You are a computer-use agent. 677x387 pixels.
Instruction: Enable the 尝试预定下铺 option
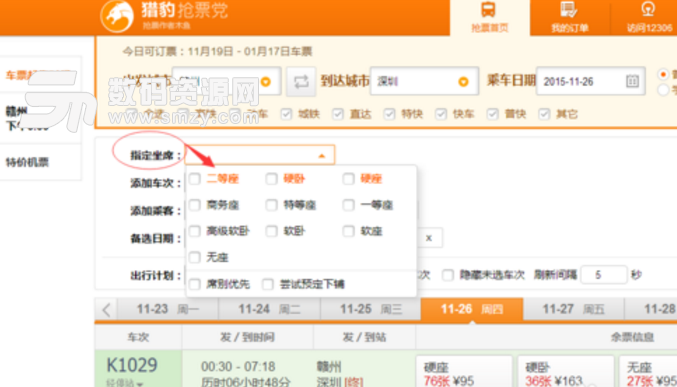pyautogui.click(x=268, y=284)
